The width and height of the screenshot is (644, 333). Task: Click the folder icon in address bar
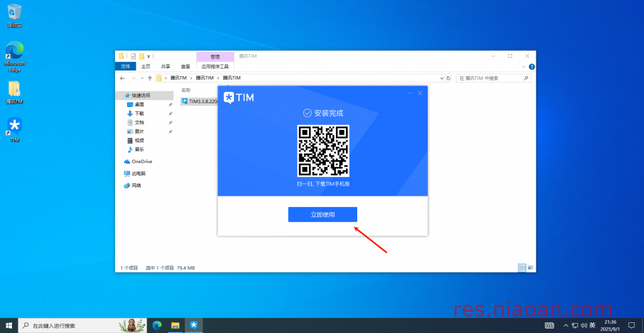[159, 77]
